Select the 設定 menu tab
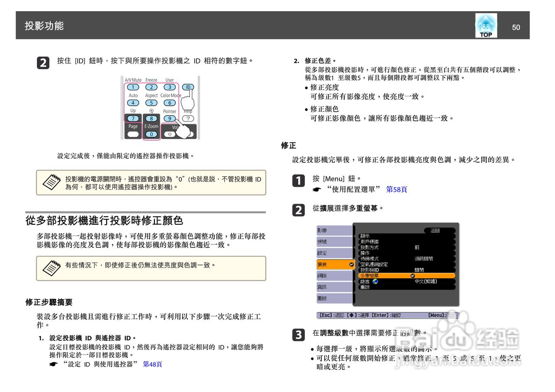 [335, 253]
